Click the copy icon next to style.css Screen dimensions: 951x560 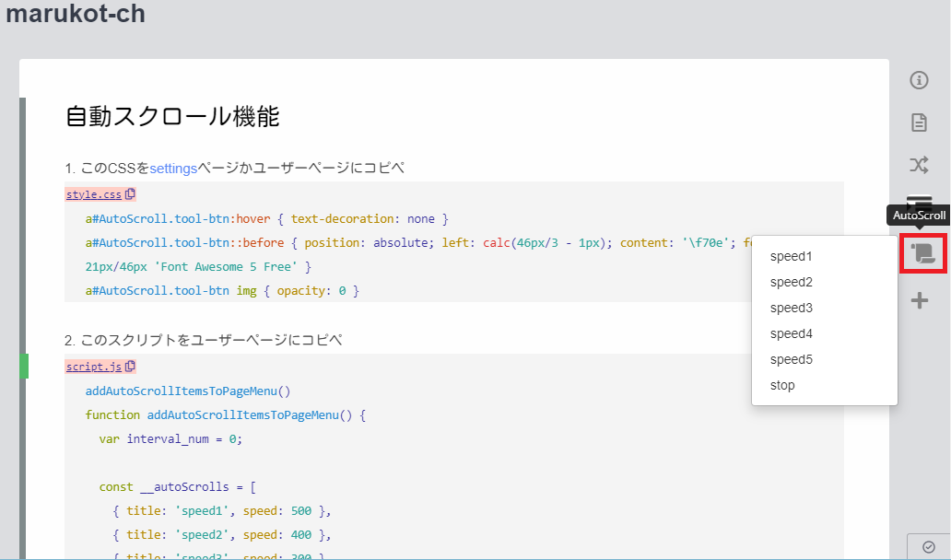click(x=128, y=193)
